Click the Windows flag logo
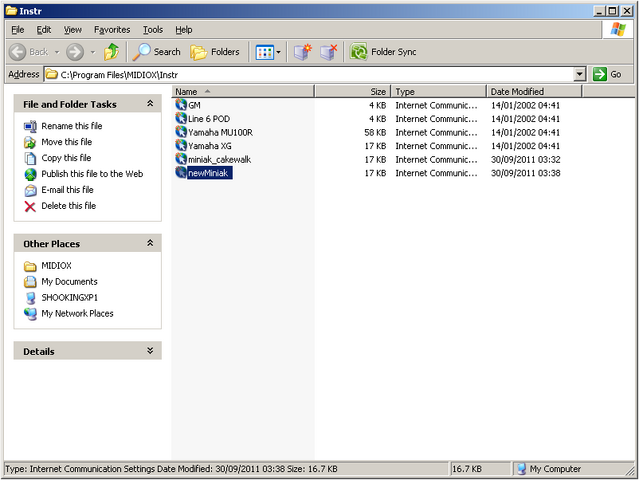 618,29
